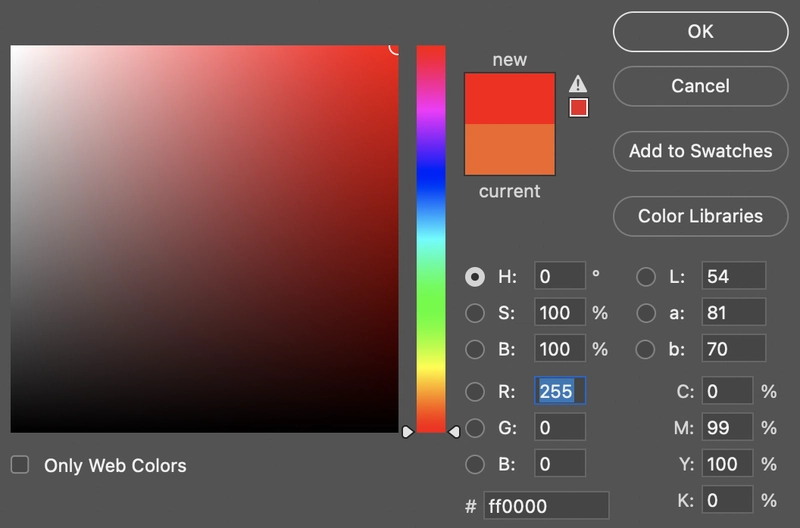Click the L field showing 54
The width and height of the screenshot is (800, 528).
click(734, 276)
